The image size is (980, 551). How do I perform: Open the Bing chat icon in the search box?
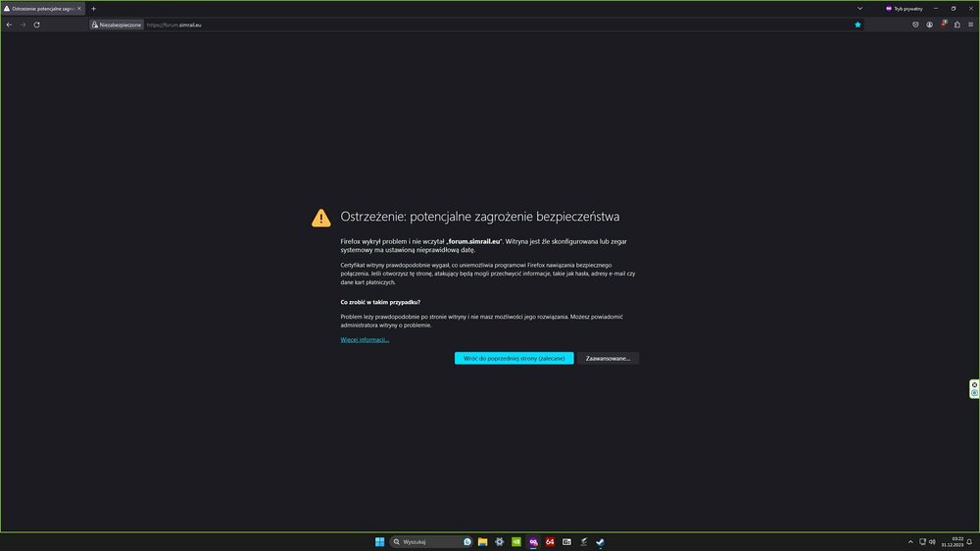point(467,541)
